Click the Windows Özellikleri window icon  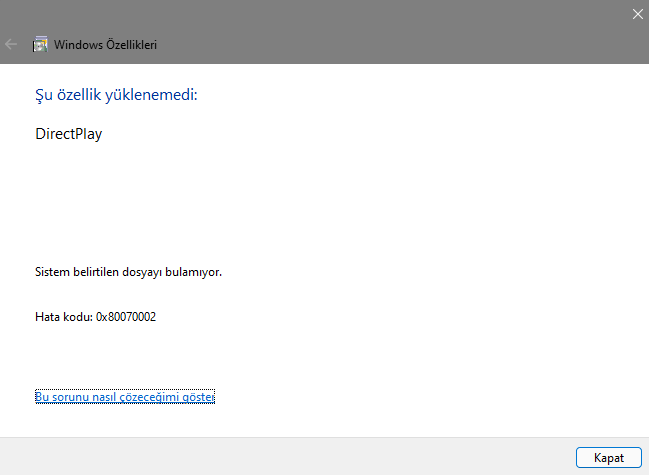(x=41, y=44)
